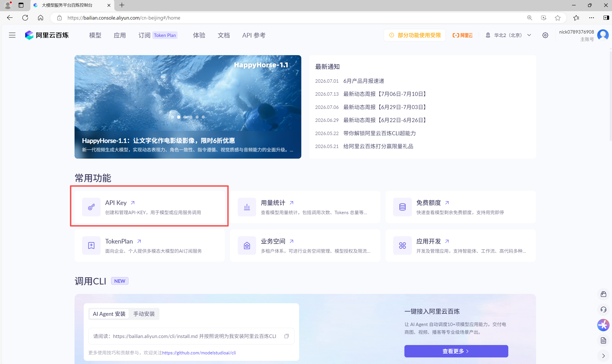Open the API 参考 menu
612x364 pixels.
[254, 35]
